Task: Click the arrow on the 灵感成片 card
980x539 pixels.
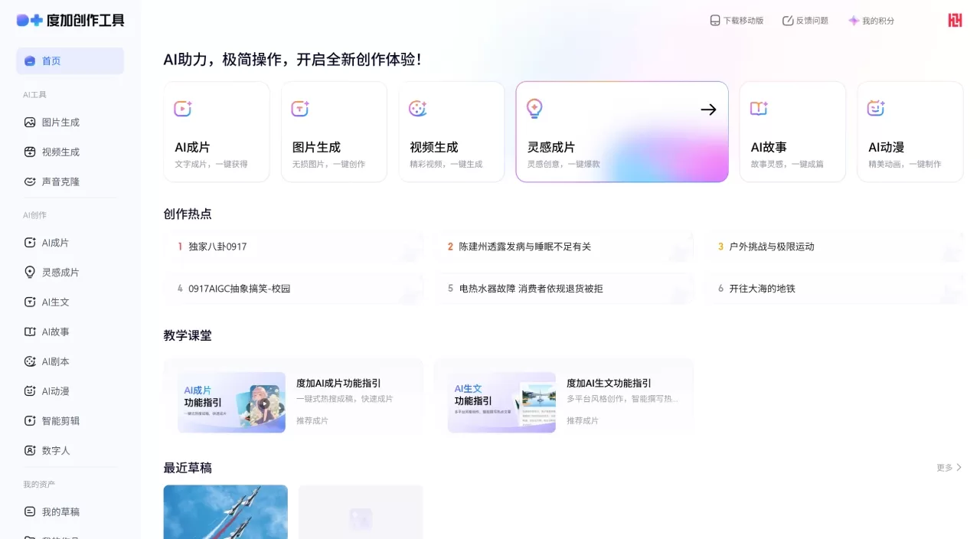Action: 708,109
